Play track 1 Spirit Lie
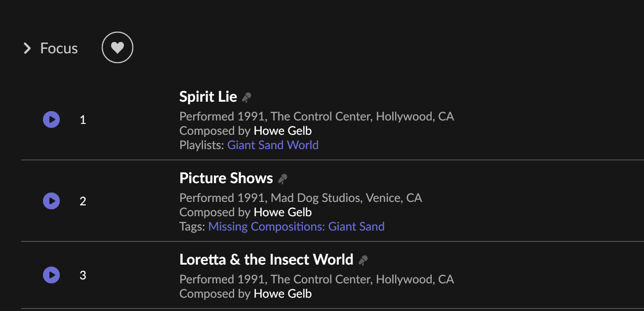 point(51,119)
